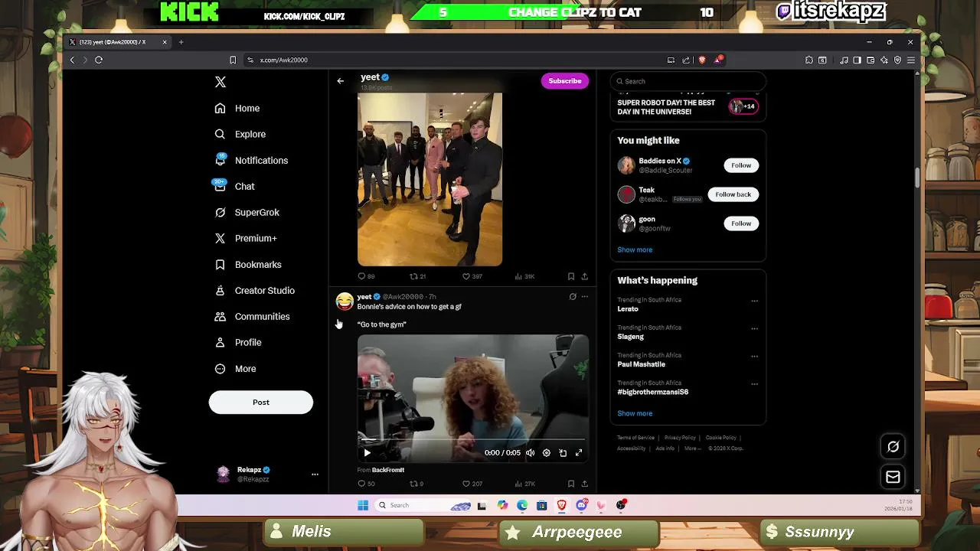
Task: Open more options on Bonnie's advice post
Action: 585,297
